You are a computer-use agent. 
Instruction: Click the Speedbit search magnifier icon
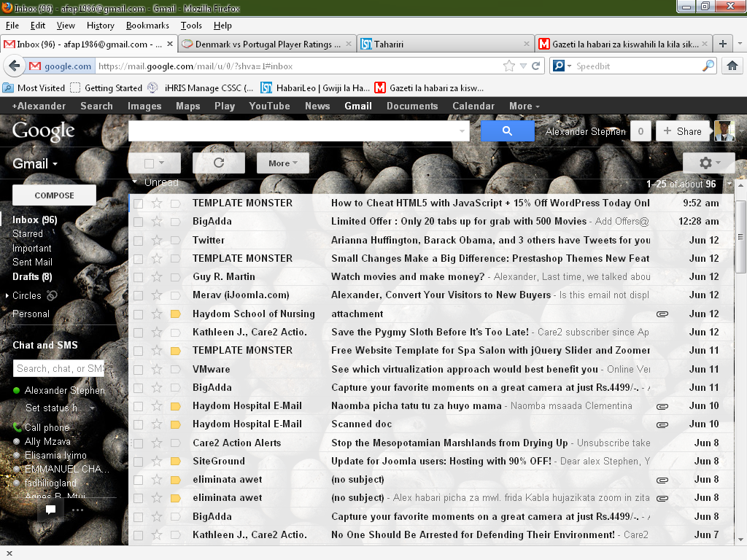[x=708, y=66]
